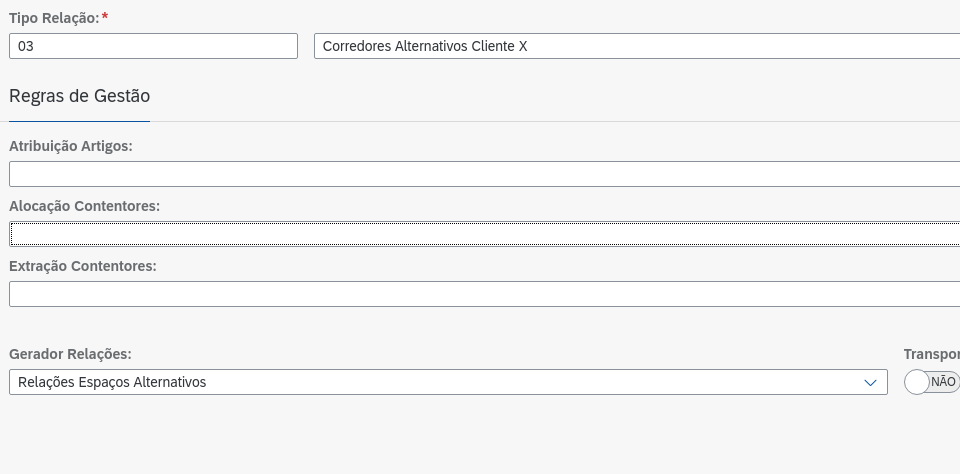Click the Alocação Contentores label
The width and height of the screenshot is (960, 474).
[84, 206]
